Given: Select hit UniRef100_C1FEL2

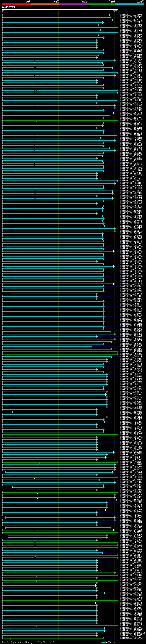Looking at the screenshot, I should point(131,22).
